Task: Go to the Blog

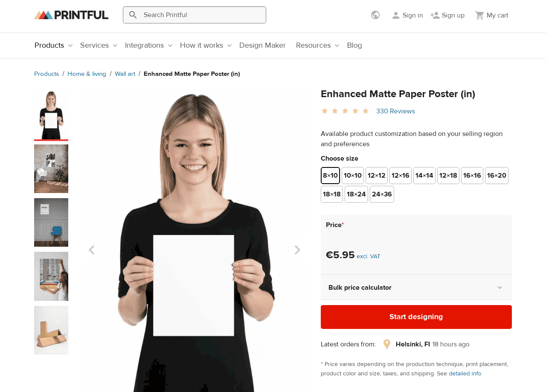Action: [x=354, y=46]
